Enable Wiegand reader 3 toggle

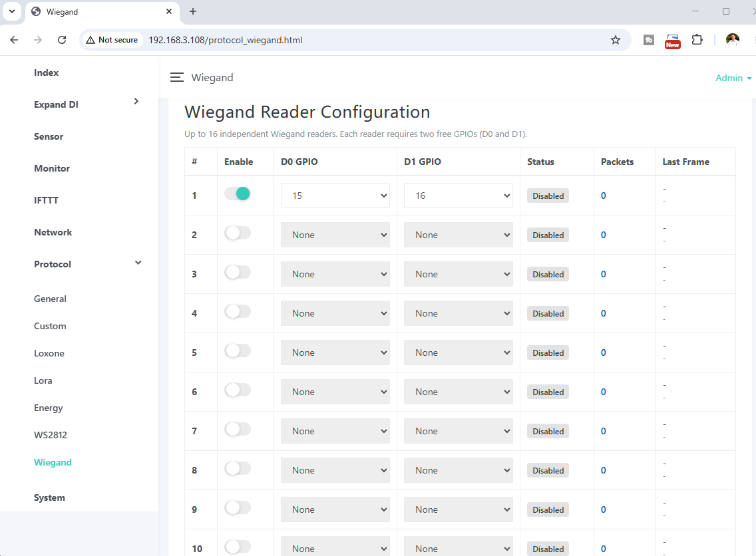click(x=238, y=272)
